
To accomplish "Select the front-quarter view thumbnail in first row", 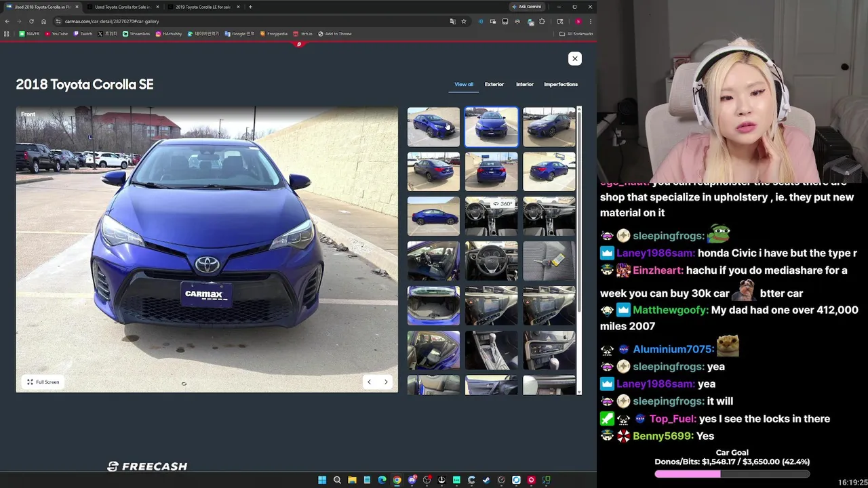I will [433, 127].
